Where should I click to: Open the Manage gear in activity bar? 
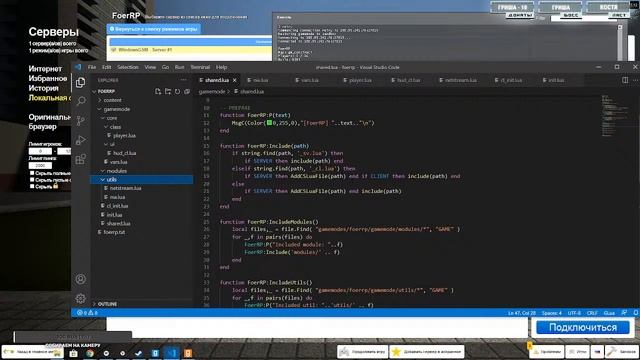click(x=81, y=298)
